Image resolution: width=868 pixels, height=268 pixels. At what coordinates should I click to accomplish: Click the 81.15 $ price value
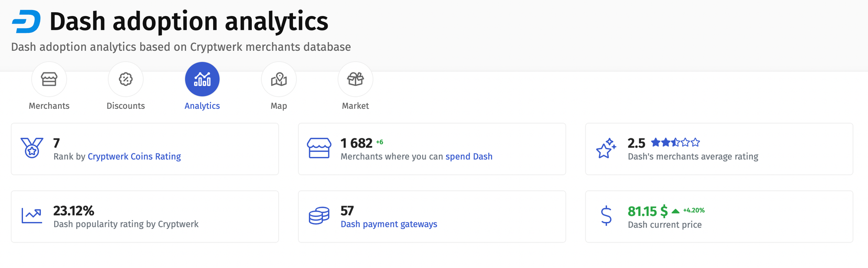pyautogui.click(x=648, y=211)
